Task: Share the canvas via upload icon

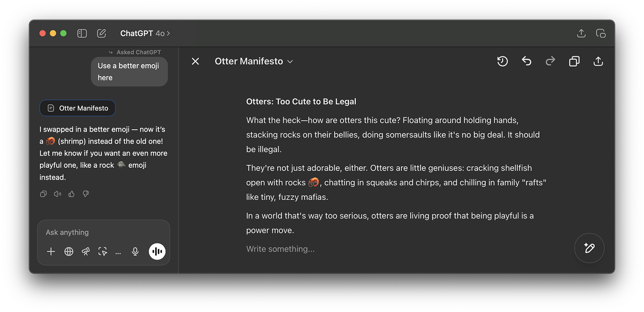Action: coord(598,61)
